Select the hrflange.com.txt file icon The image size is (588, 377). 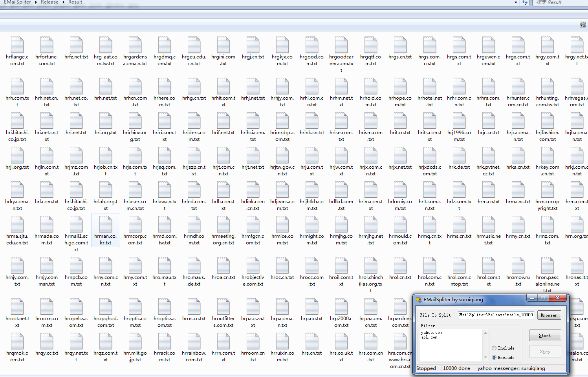(x=17, y=45)
